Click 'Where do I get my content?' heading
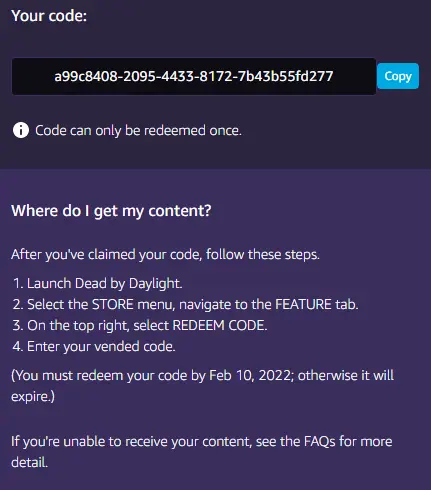This screenshot has height=490, width=431. click(111, 211)
